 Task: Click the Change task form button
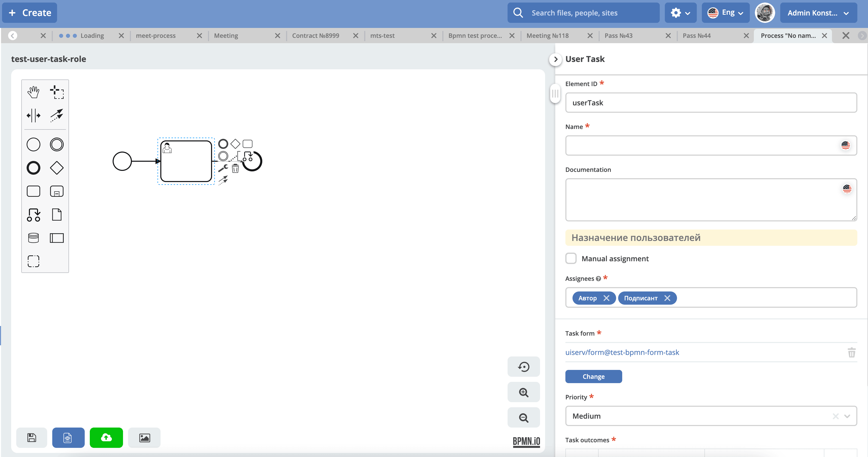click(x=593, y=377)
